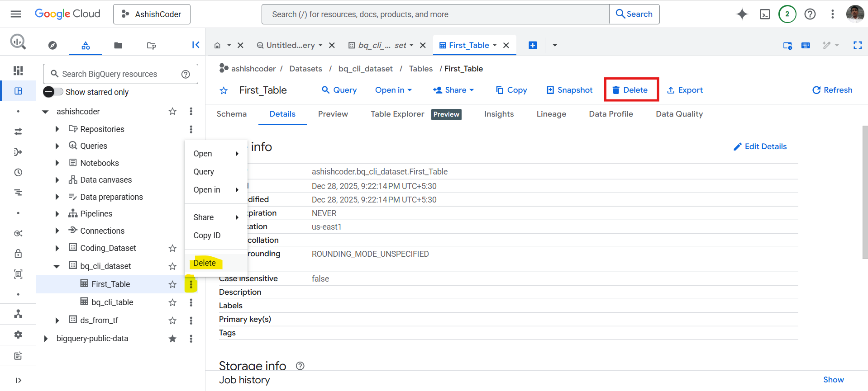Select the compass explore icon in Explorer

pyautogui.click(x=52, y=45)
